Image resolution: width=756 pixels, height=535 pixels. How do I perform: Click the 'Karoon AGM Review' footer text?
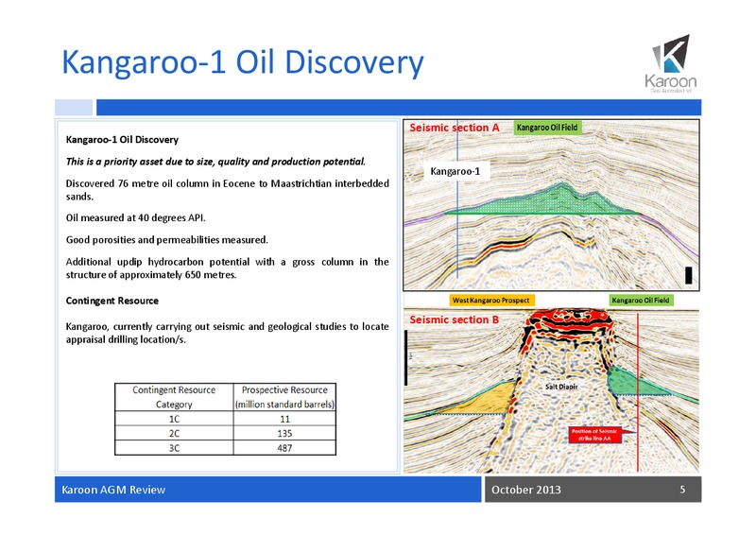[113, 490]
